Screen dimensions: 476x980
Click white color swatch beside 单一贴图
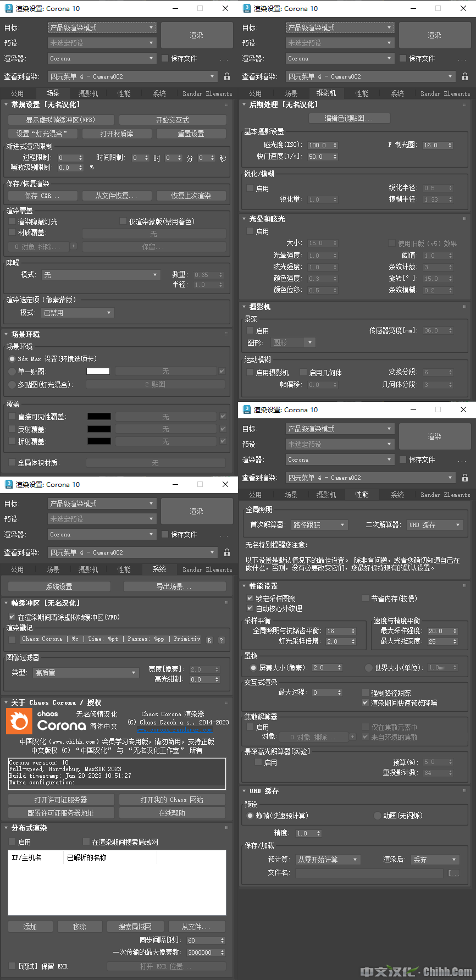coord(98,372)
